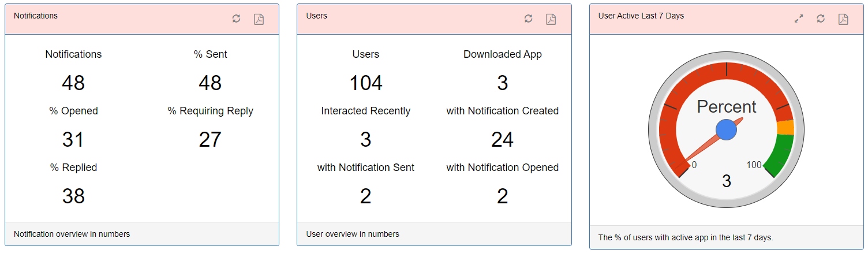Click the Downloaded App label

pyautogui.click(x=503, y=54)
